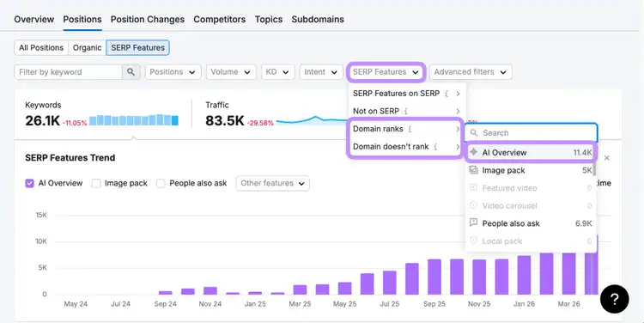Click the feature Search input field
Viewport: 644px width, 323px height.
click(x=531, y=133)
